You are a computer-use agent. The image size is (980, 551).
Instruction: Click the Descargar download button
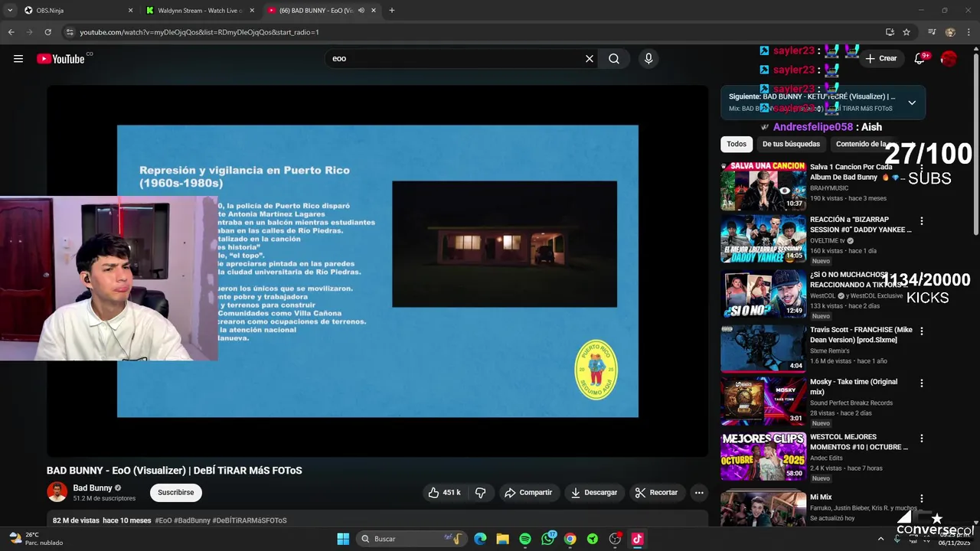(x=594, y=493)
